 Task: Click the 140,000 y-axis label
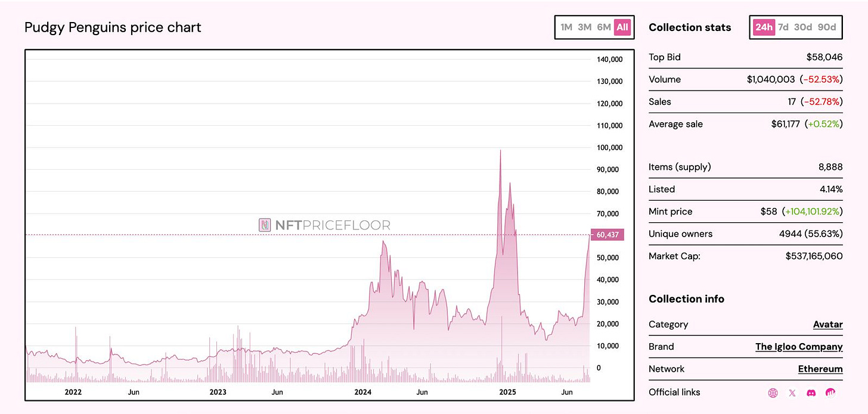[x=609, y=59]
